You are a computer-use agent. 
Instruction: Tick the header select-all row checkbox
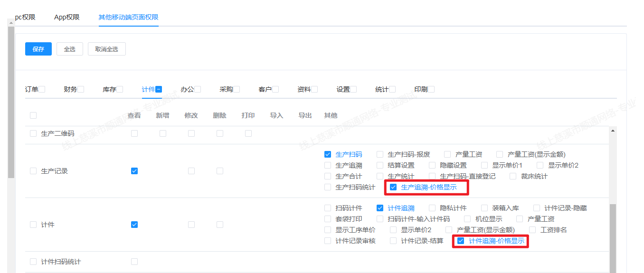(x=33, y=115)
